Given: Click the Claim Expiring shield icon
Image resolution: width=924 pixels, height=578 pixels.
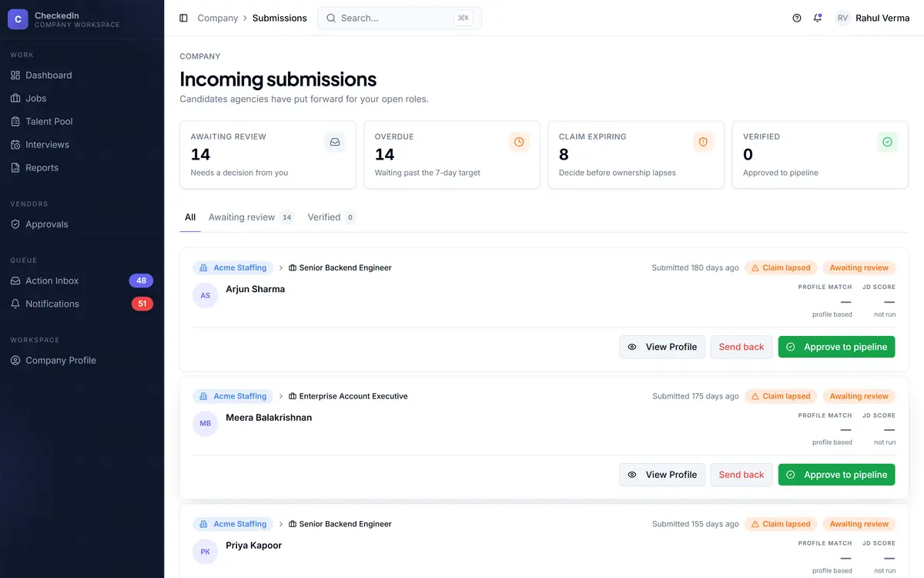Looking at the screenshot, I should tap(703, 142).
